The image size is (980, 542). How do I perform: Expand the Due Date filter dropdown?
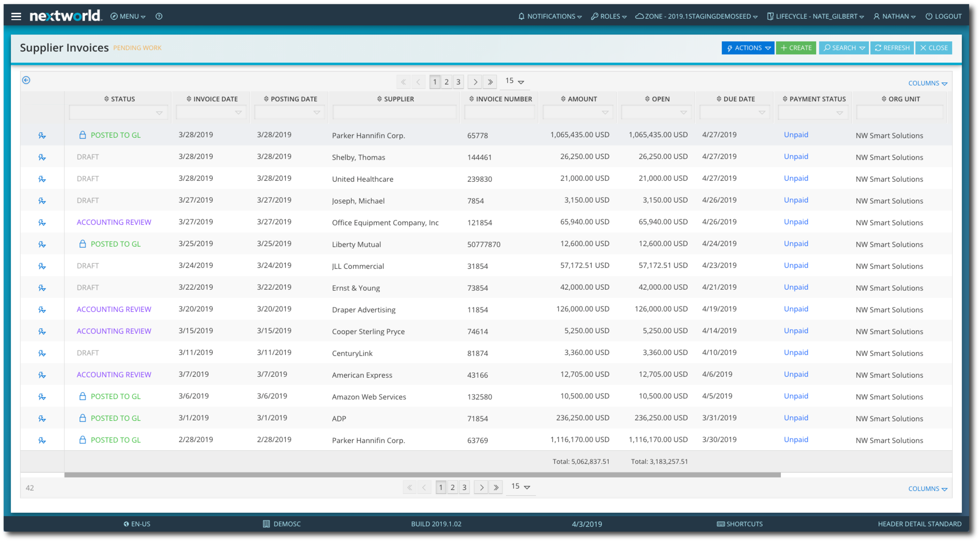click(762, 112)
